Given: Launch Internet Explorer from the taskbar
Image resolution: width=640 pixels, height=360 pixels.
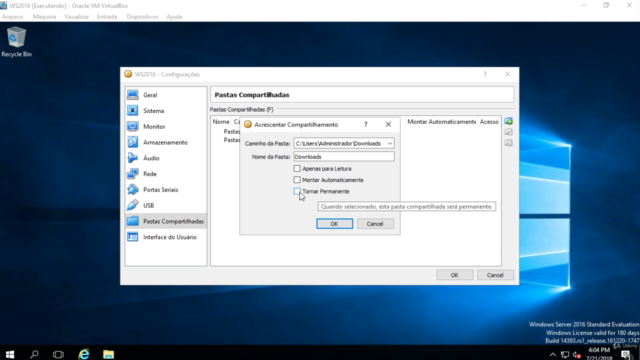Looking at the screenshot, I should pos(84,354).
